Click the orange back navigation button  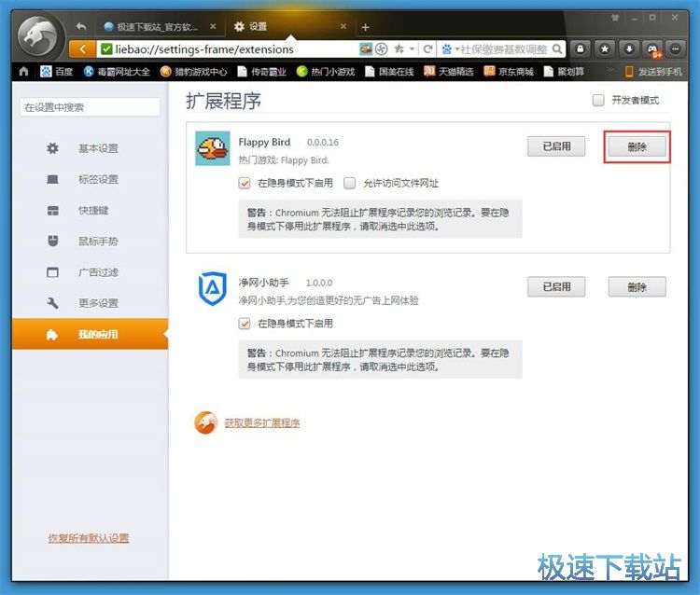pos(82,49)
